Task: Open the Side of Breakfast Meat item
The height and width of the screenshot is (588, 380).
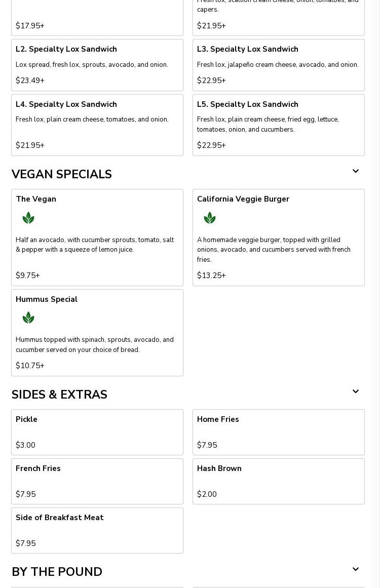Action: (97, 531)
